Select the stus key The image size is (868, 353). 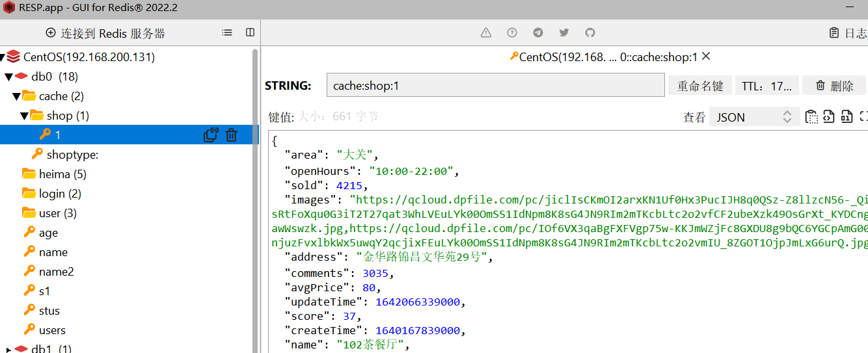(x=49, y=311)
